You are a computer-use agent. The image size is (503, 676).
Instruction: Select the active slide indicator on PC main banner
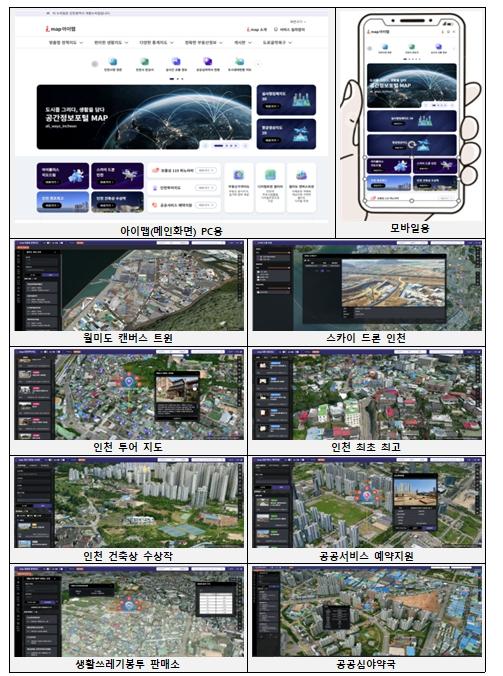tap(219, 146)
